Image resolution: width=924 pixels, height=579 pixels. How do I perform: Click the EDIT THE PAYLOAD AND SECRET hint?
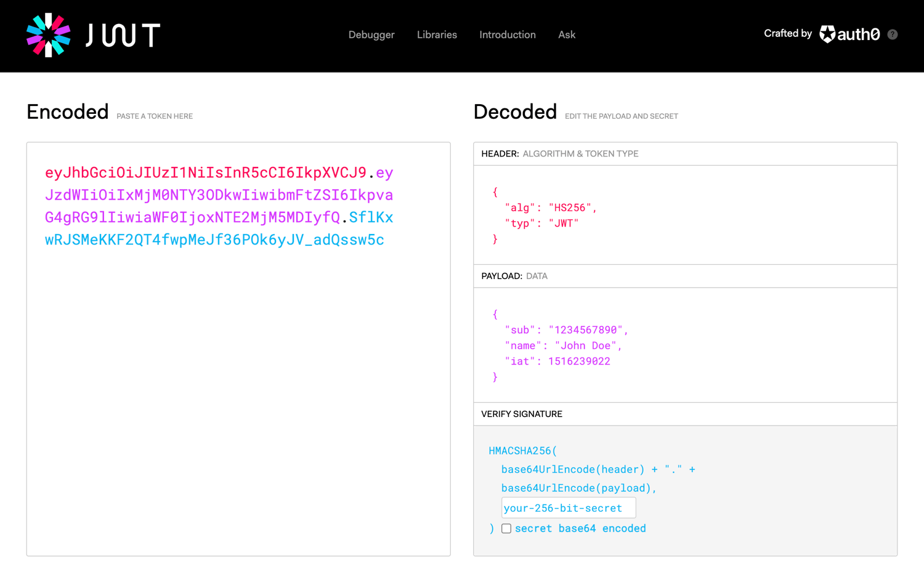(x=622, y=116)
